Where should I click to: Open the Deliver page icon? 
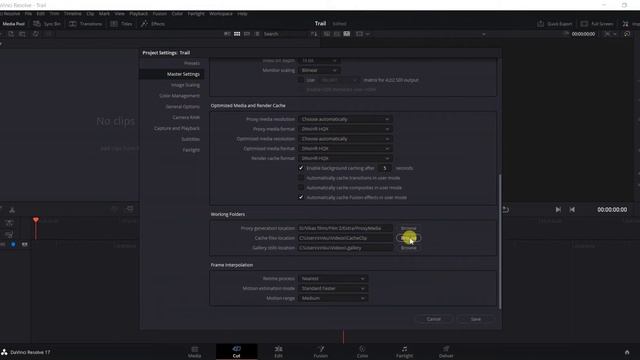(x=446, y=352)
